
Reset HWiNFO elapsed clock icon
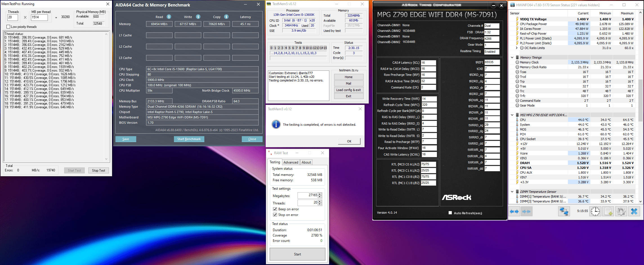click(x=595, y=211)
